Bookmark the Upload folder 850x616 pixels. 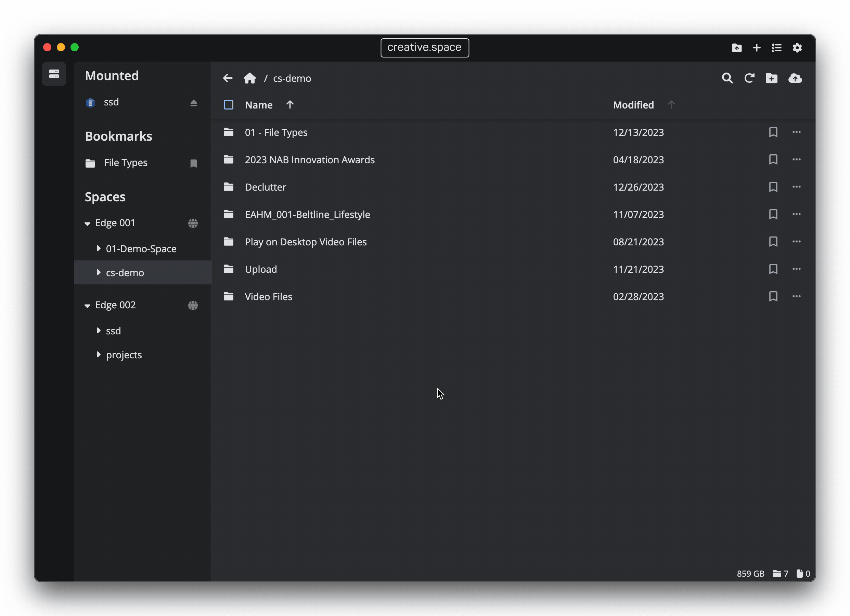[x=773, y=269]
